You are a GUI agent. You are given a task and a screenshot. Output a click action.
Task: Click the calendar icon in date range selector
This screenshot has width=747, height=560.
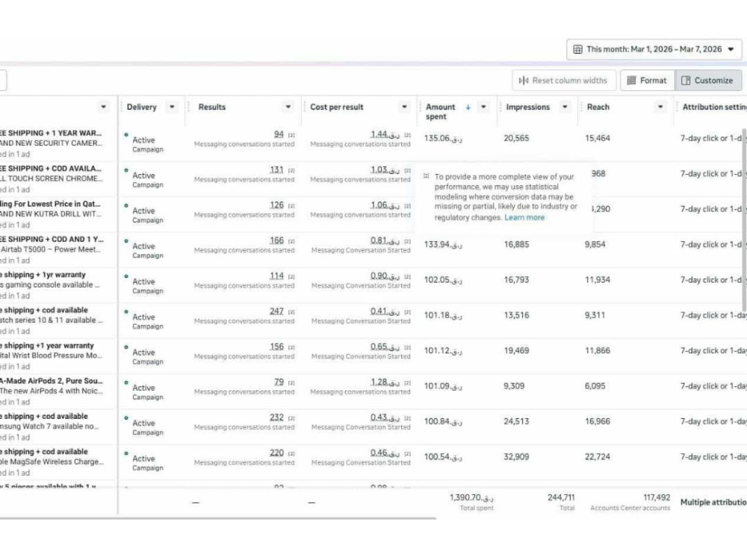coord(577,49)
